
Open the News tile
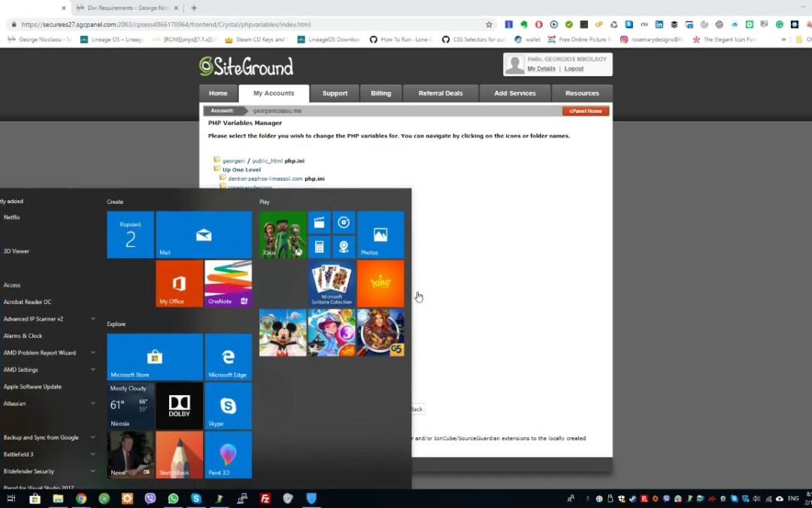tap(130, 455)
